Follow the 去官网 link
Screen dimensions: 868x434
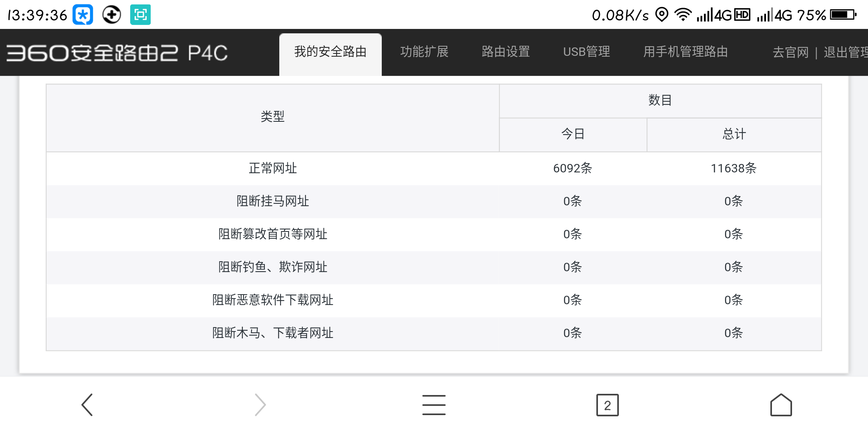[x=790, y=52]
